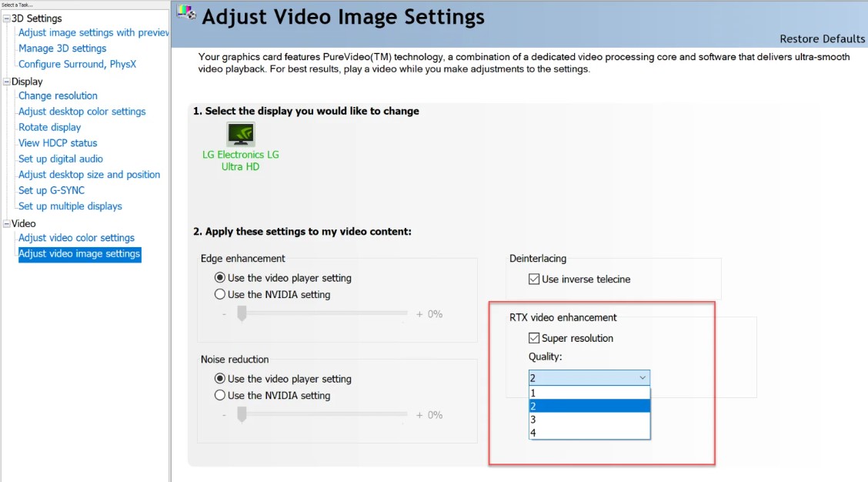Collapse the Display tree node
868x482 pixels.
coord(7,82)
